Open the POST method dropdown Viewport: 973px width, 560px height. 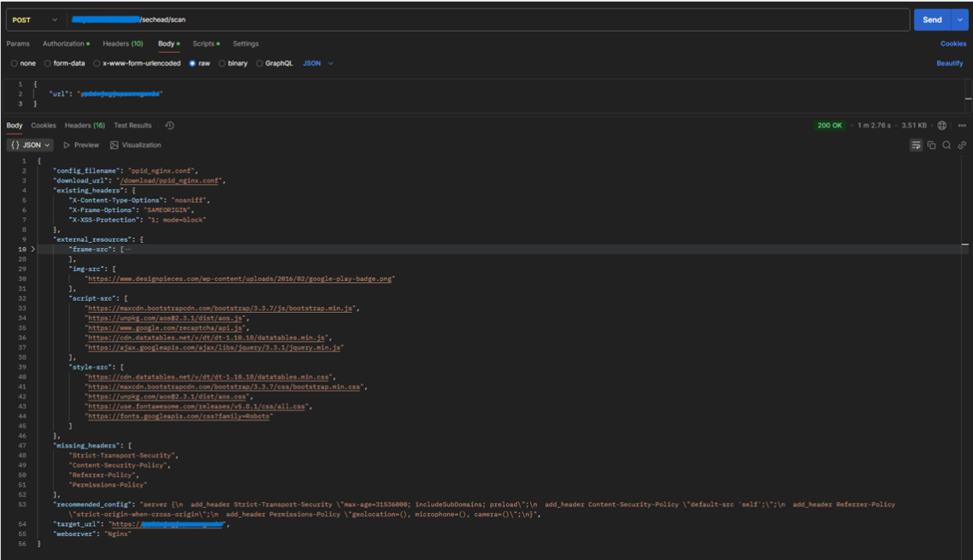[34, 20]
